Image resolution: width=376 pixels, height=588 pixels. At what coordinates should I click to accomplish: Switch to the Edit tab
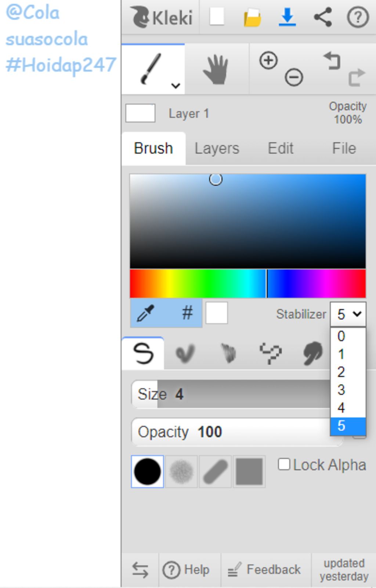281,148
